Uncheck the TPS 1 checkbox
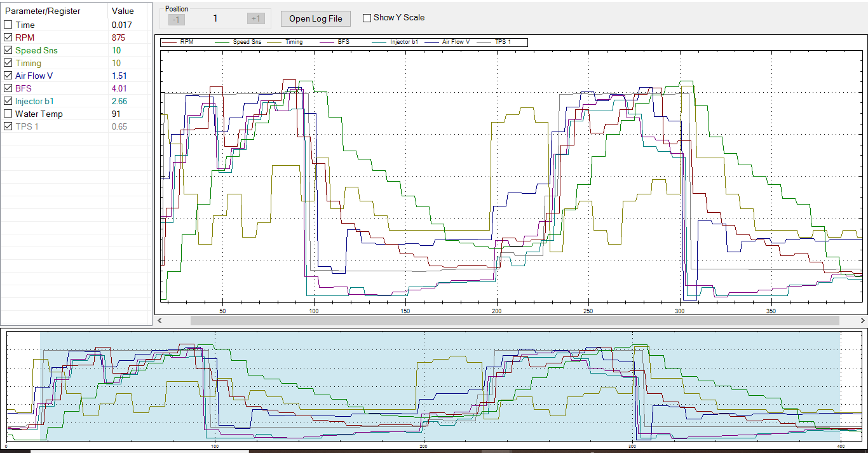 (8, 126)
